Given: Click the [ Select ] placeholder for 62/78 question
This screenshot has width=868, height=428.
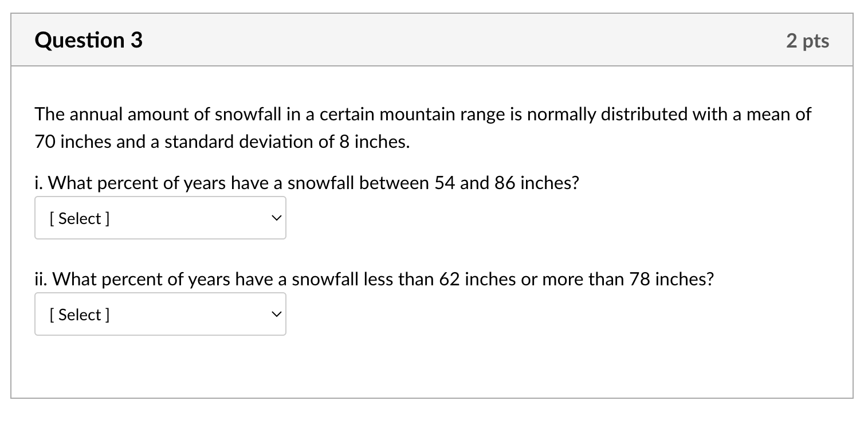Looking at the screenshot, I should [80, 315].
